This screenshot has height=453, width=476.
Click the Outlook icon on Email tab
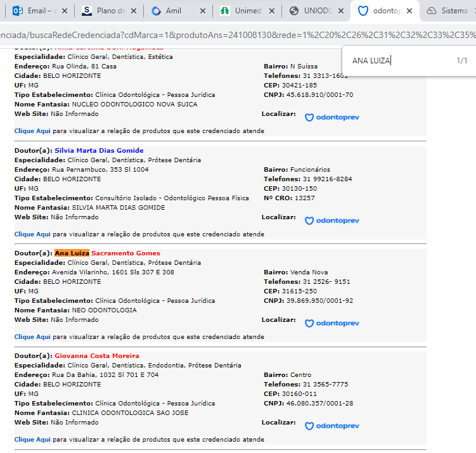(x=18, y=11)
